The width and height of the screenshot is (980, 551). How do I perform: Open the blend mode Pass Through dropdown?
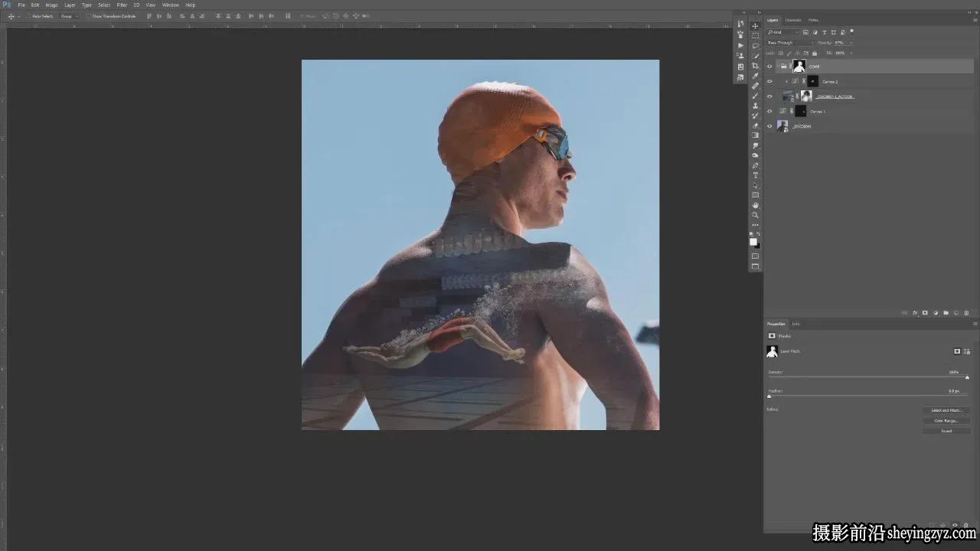click(790, 43)
